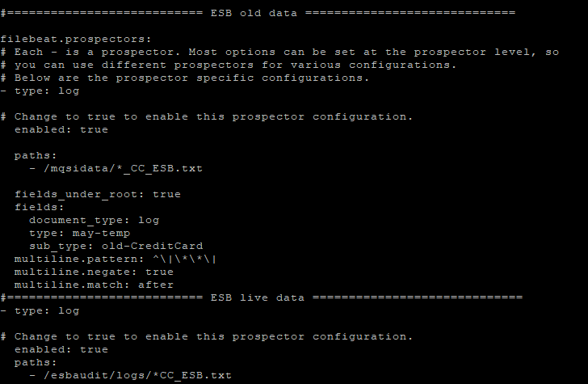Viewport: 588px width, 384px height.
Task: Click the first 'enabled: true' value
Action: (61, 129)
